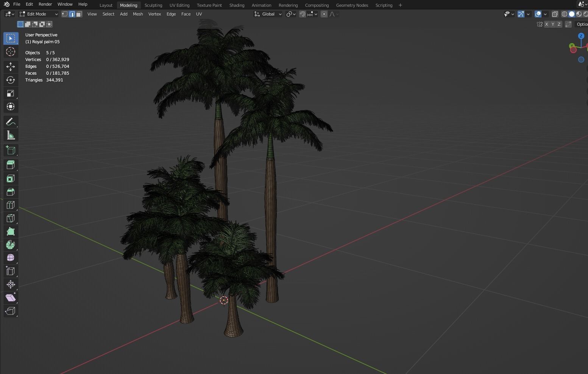Image resolution: width=588 pixels, height=374 pixels.
Task: Toggle X-ray viewport shading
Action: pyautogui.click(x=555, y=14)
